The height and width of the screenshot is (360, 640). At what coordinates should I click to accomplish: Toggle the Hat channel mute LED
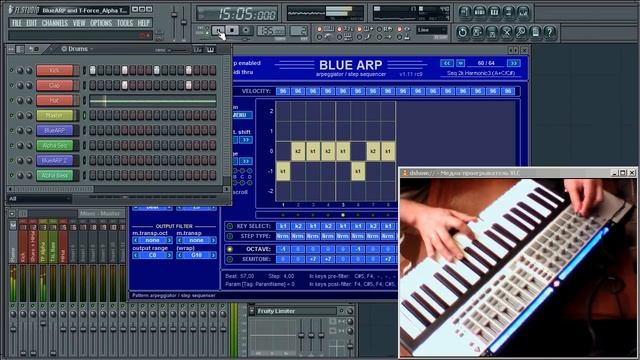coord(11,100)
